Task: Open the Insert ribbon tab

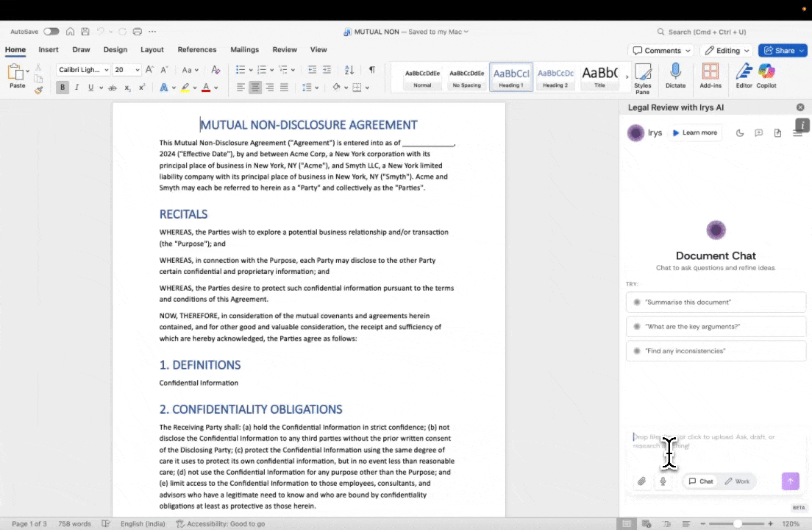Action: [48, 50]
